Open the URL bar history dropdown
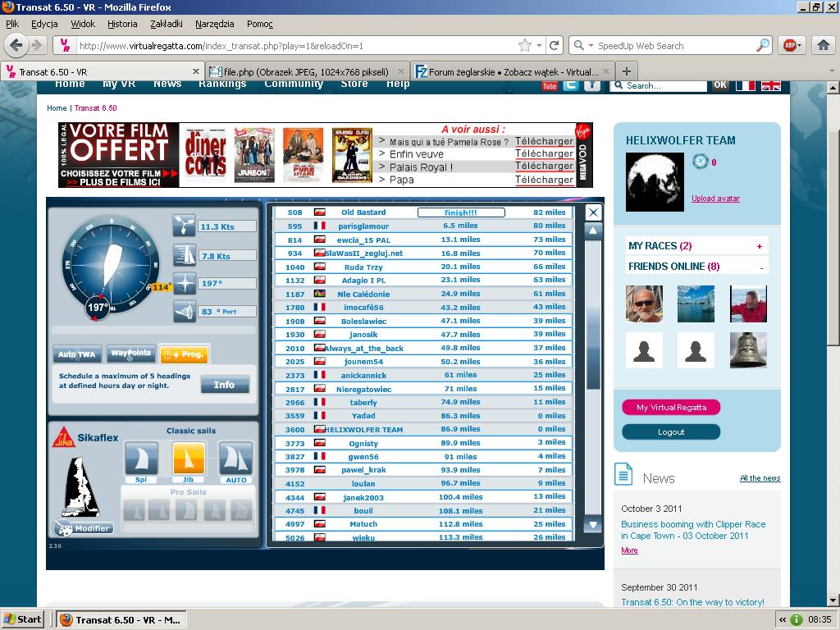This screenshot has height=630, width=840. pyautogui.click(x=540, y=46)
